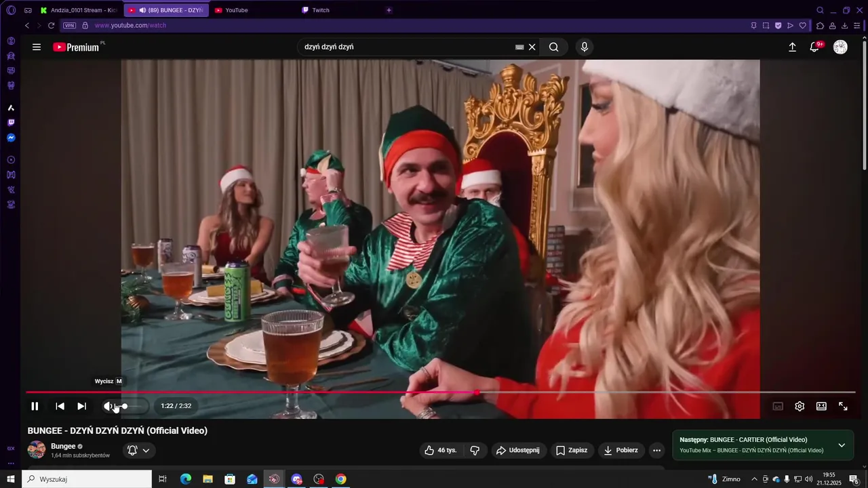Click Wyszukaj taskbar search box
Screen dimensions: 868x488
pyautogui.click(x=87, y=479)
